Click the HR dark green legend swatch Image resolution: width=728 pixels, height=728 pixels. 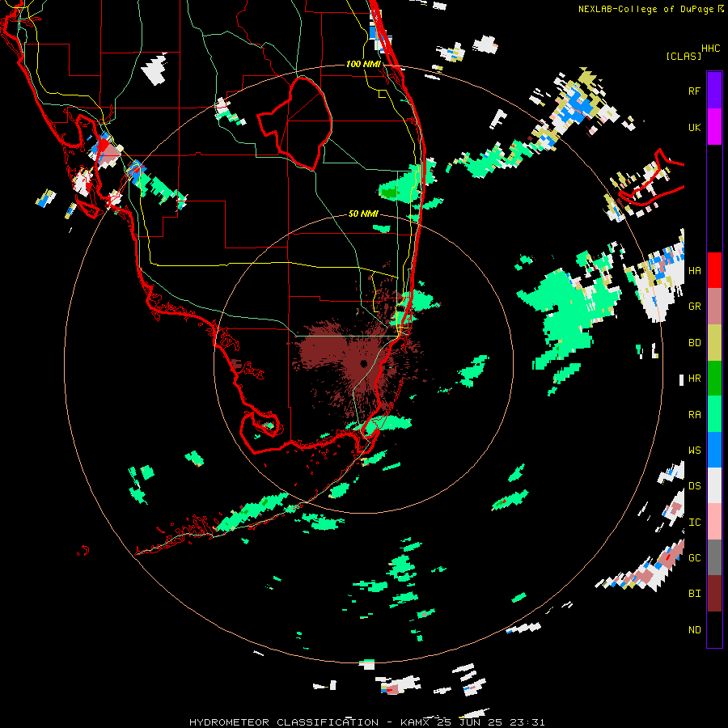[x=714, y=378]
